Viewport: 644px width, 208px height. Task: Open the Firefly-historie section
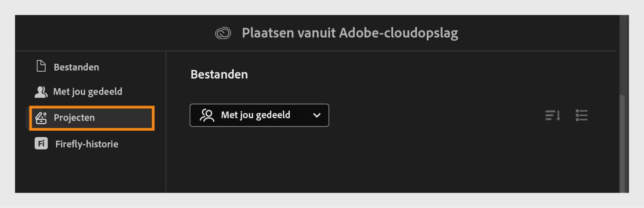87,144
